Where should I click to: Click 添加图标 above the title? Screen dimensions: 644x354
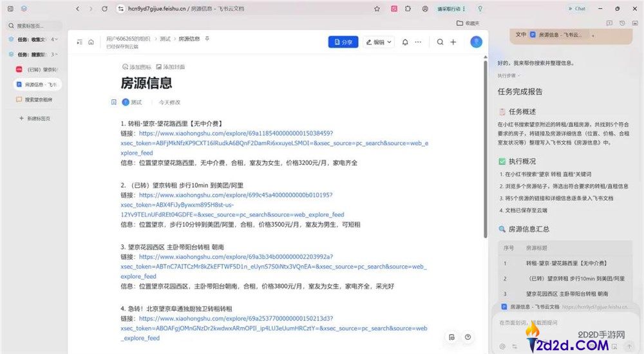pos(137,67)
